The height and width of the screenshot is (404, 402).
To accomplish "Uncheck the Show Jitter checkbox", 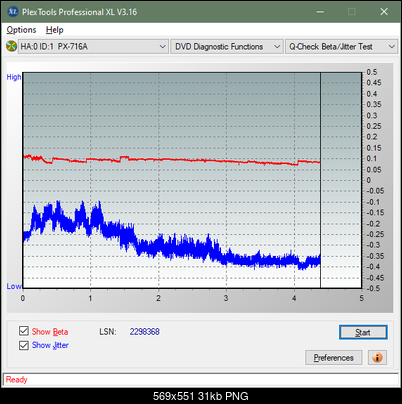I will click(x=24, y=345).
